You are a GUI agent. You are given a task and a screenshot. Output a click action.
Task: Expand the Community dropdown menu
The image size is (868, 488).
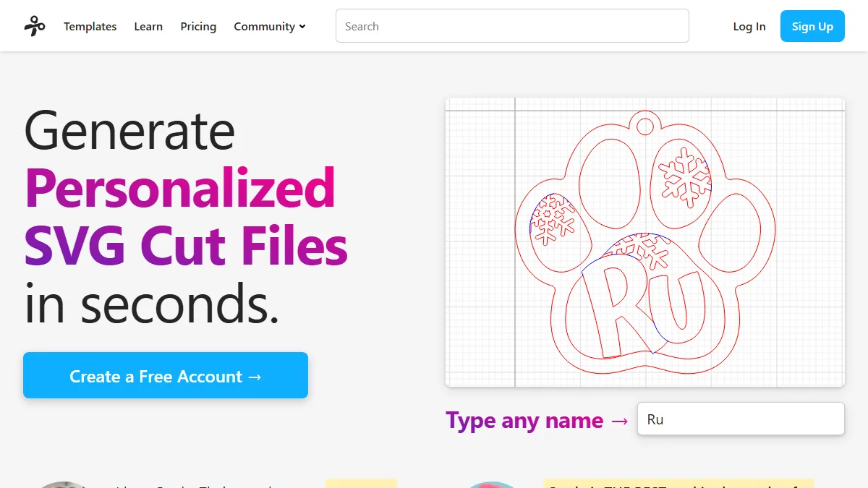[270, 26]
